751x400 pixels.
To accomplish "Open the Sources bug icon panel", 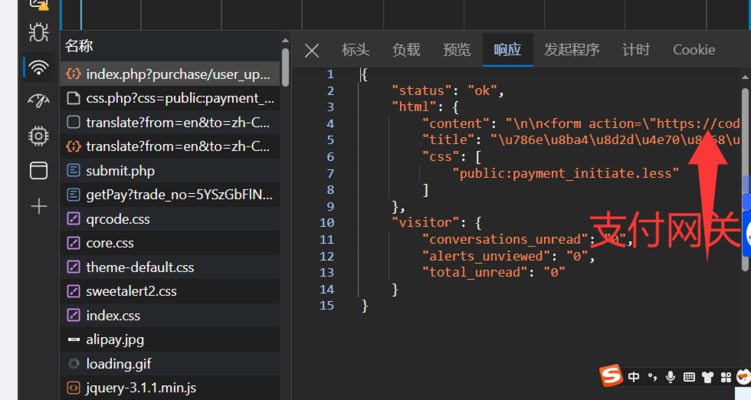I will 38,32.
